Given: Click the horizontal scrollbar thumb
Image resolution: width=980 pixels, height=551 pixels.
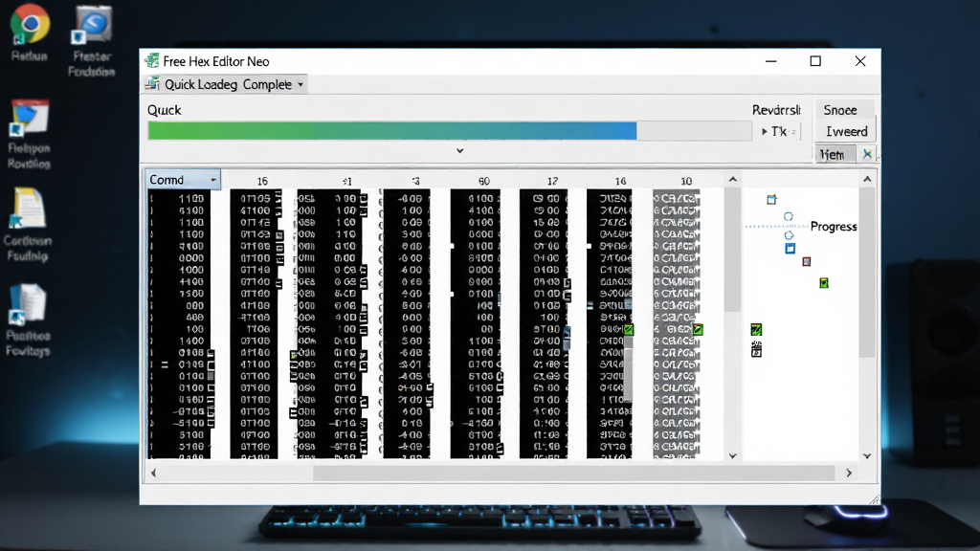Looking at the screenshot, I should 574,473.
